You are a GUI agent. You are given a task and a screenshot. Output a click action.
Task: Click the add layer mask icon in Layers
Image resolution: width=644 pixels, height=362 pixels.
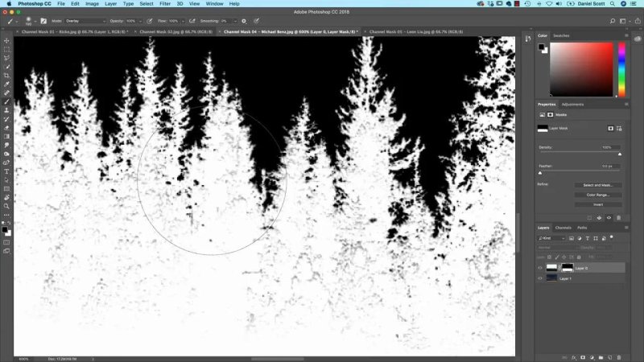[583, 357]
